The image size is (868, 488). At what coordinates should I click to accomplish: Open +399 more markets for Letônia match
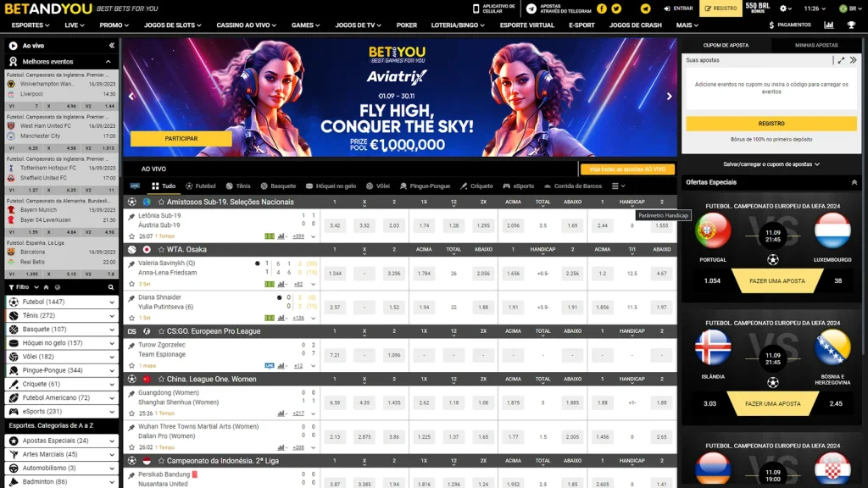298,236
